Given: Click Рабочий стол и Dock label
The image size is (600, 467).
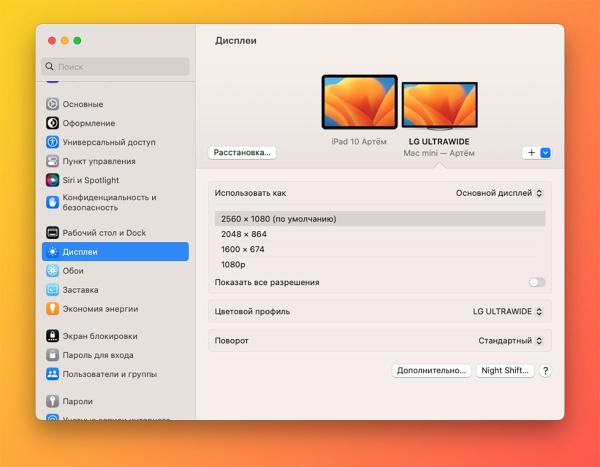Looking at the screenshot, I should 104,233.
